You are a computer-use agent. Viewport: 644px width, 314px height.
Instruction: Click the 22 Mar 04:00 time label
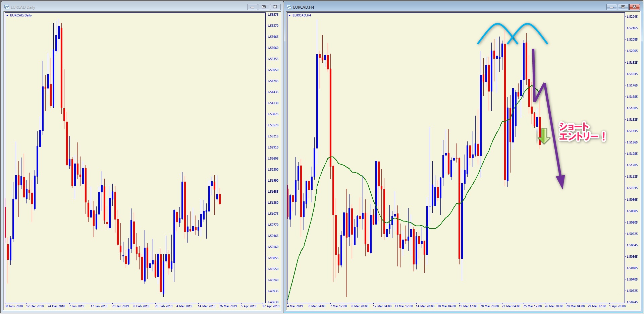(x=511, y=306)
